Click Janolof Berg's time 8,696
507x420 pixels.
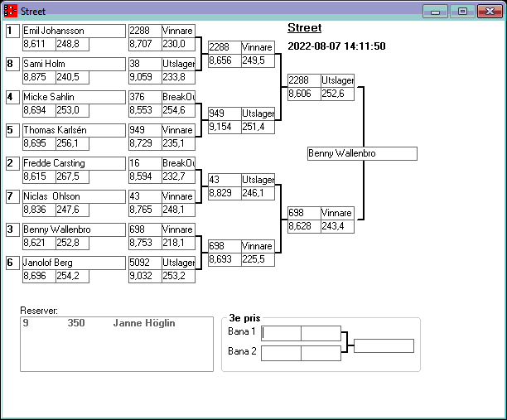tap(39, 276)
